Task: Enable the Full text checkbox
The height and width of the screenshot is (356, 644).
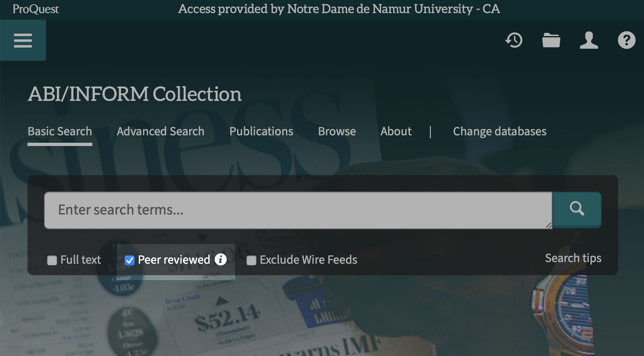Action: [x=52, y=260]
